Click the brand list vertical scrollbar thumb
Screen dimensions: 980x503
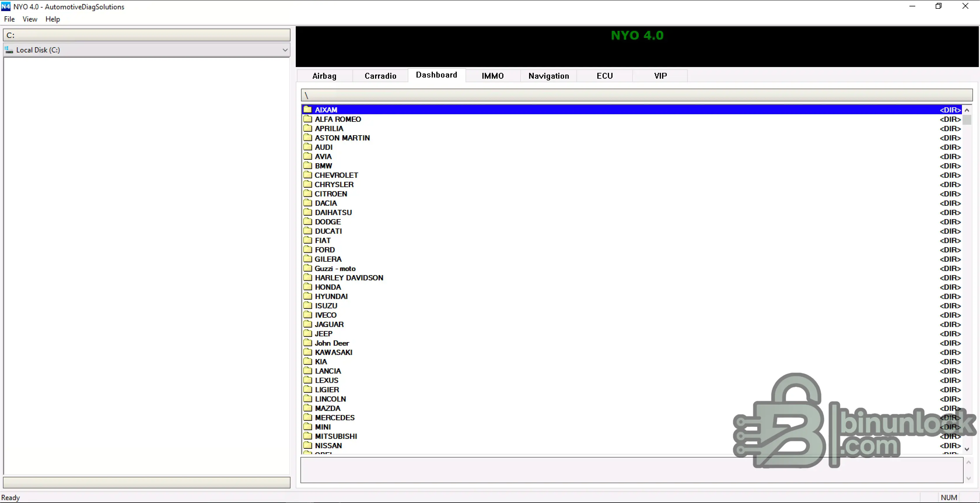pos(967,120)
